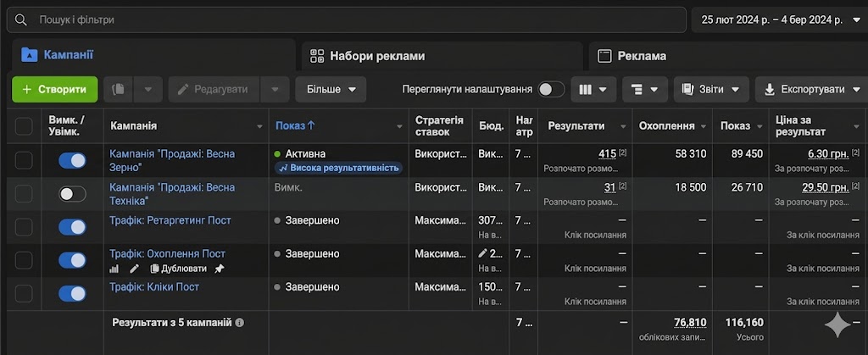Check box for Трафік: Ретаргетинг Пост row
The width and height of the screenshot is (868, 355).
tap(24, 227)
